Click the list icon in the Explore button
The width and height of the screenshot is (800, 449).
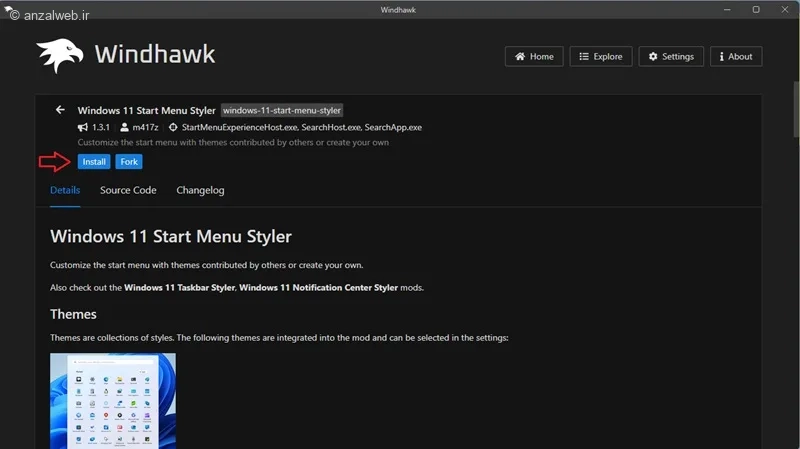tap(584, 57)
